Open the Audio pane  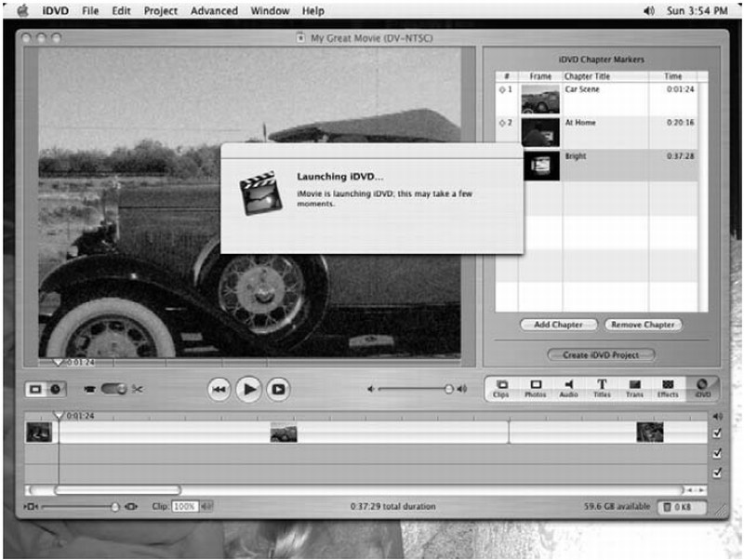coord(568,388)
